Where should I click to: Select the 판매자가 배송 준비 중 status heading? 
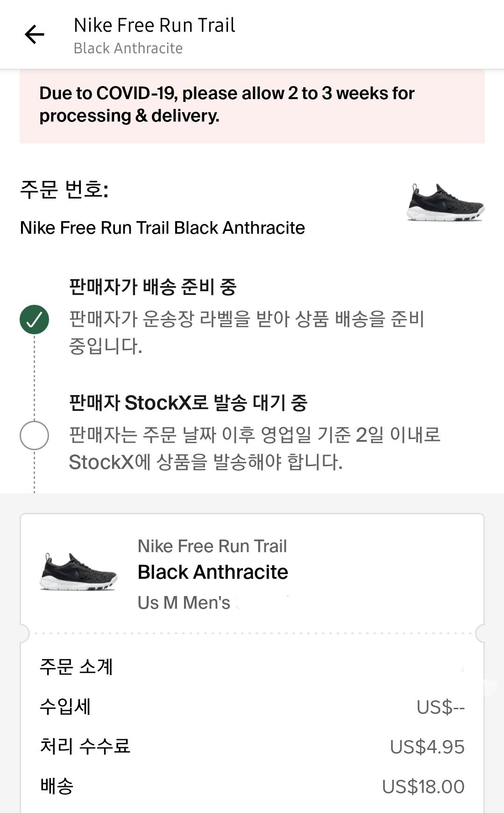click(153, 287)
